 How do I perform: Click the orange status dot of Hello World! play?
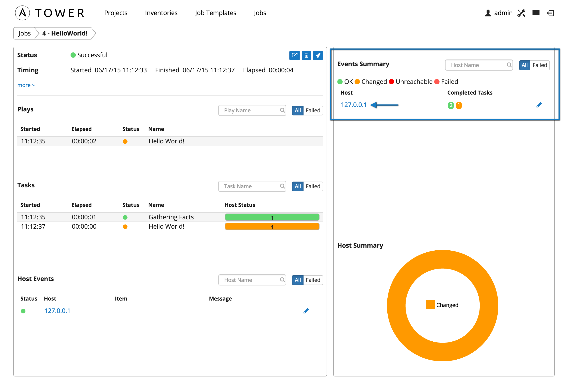125,141
